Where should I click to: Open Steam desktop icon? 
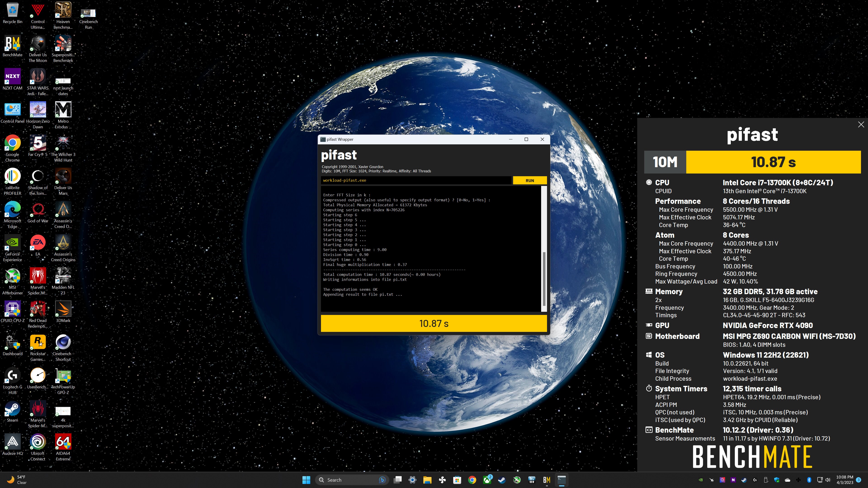click(x=12, y=412)
